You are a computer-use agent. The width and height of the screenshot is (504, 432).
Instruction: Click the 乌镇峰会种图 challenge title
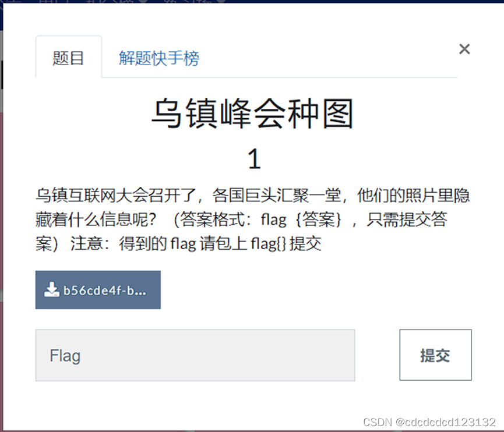coord(253,114)
